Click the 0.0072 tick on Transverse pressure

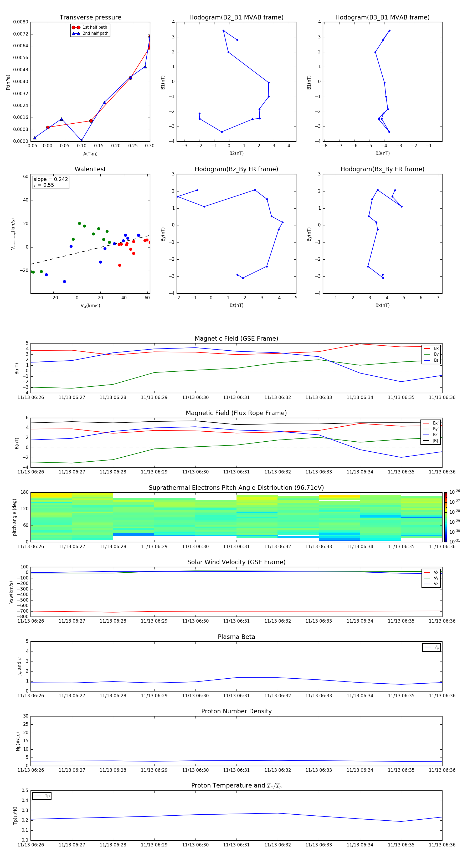tap(21, 34)
